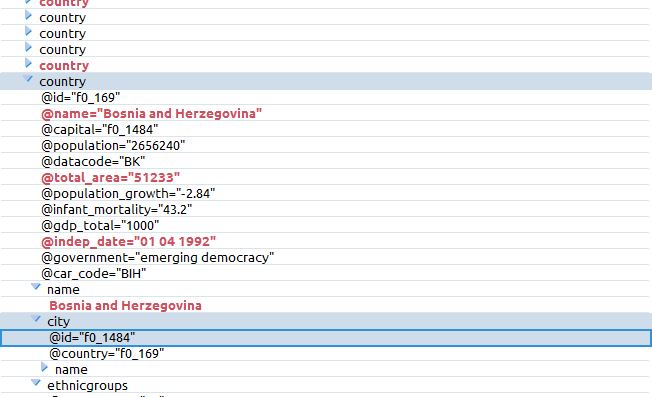Select the red Bosnia and Herzegovina text node
The width and height of the screenshot is (652, 397).
point(125,306)
